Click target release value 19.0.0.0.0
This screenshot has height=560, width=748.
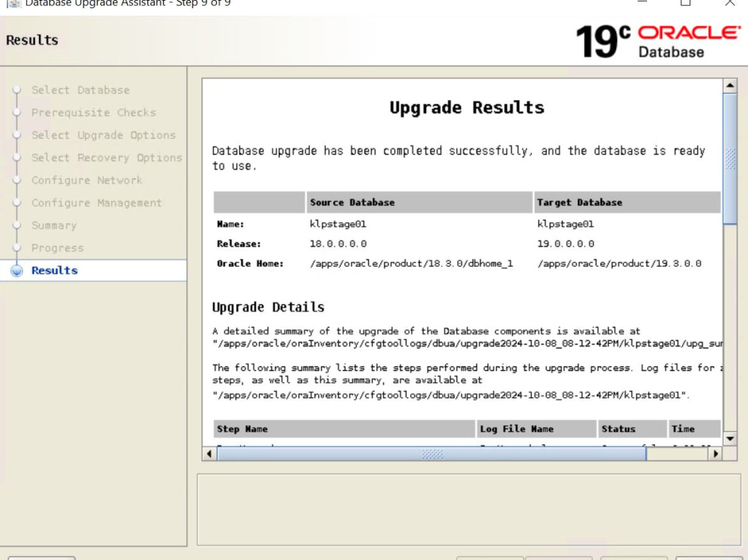tap(565, 244)
